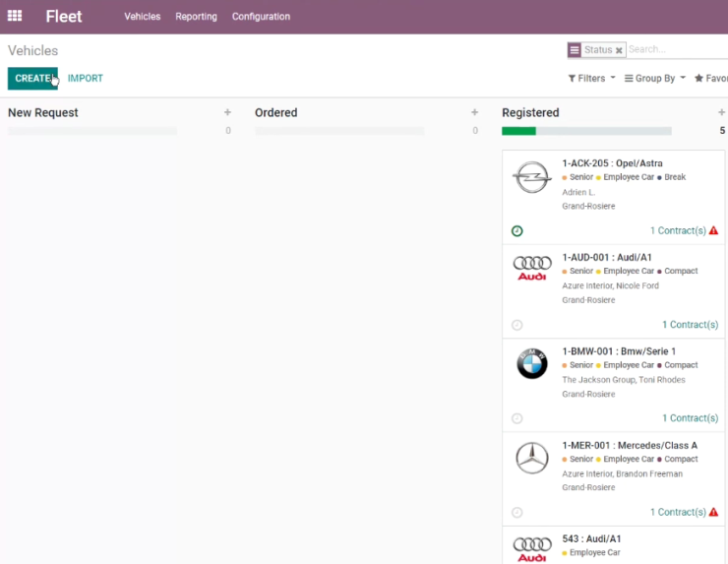Expand the Filters dropdown
Viewport: 728px width, 564px height.
[592, 78]
